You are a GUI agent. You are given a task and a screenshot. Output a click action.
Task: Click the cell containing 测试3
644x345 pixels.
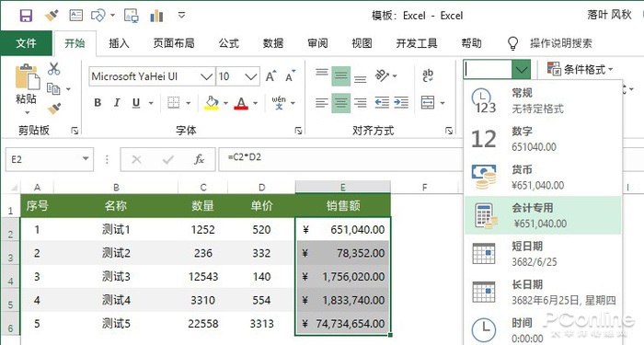(x=116, y=276)
